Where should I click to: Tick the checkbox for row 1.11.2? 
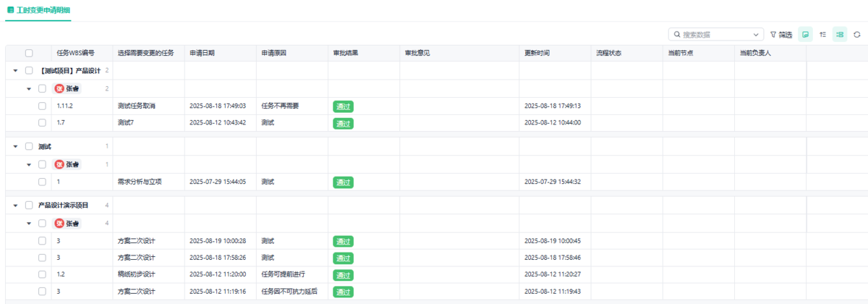(x=42, y=106)
